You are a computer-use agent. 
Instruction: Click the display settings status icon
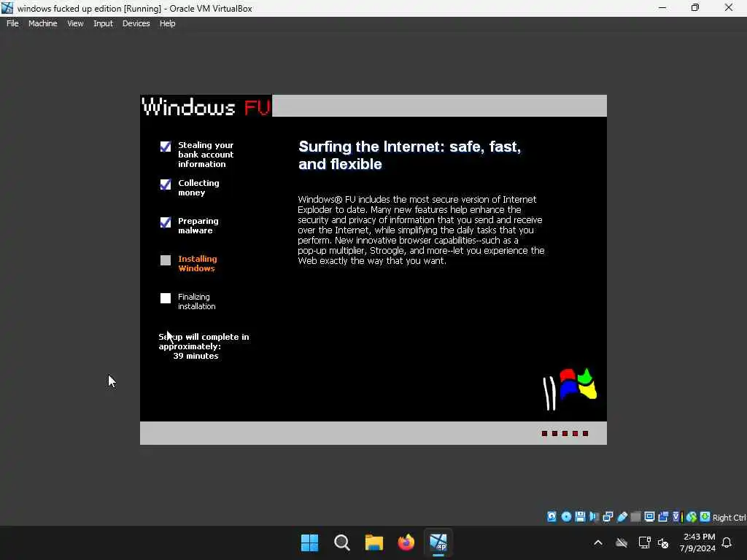pyautogui.click(x=649, y=517)
